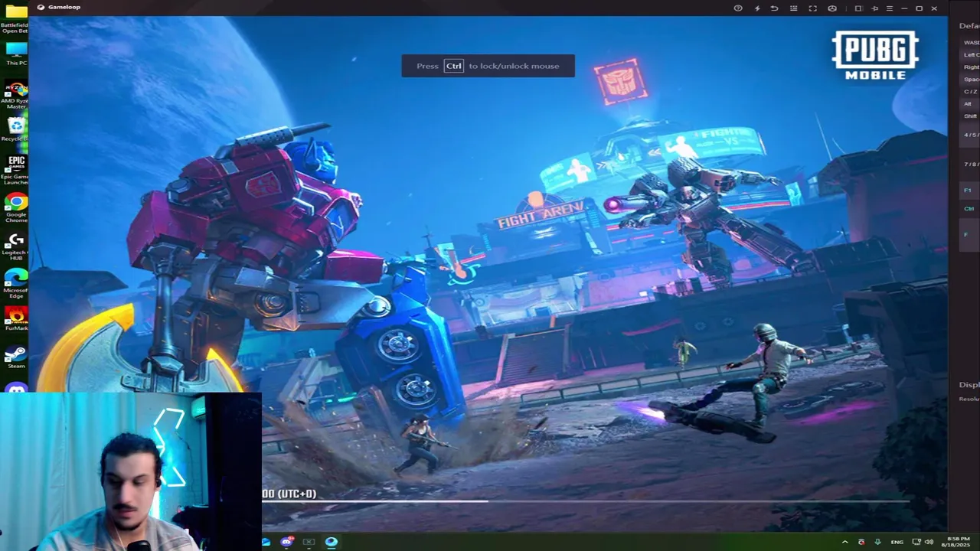Show hidden system tray icons chevron
Screen dimensions: 980x551
point(845,542)
